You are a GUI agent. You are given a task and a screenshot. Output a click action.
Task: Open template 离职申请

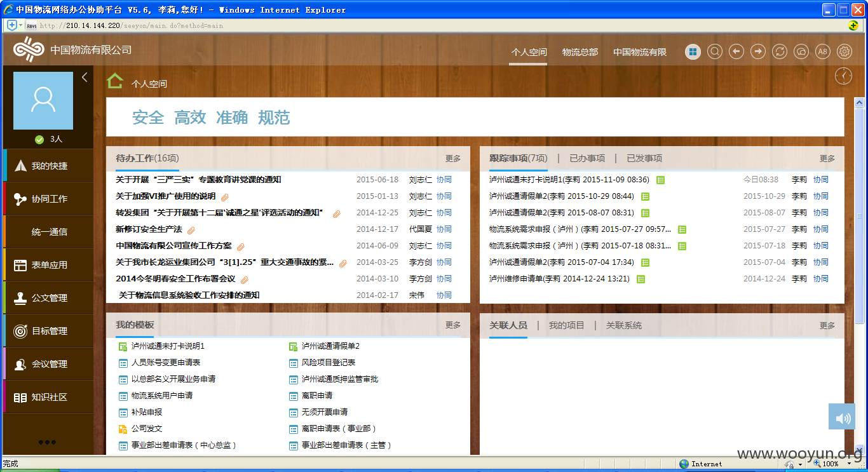(317, 395)
